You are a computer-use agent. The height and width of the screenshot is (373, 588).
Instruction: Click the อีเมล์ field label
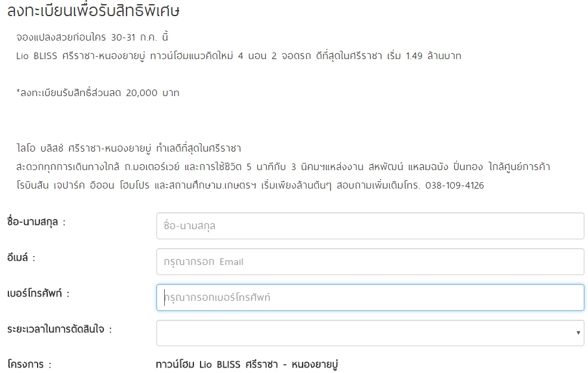tap(21, 258)
